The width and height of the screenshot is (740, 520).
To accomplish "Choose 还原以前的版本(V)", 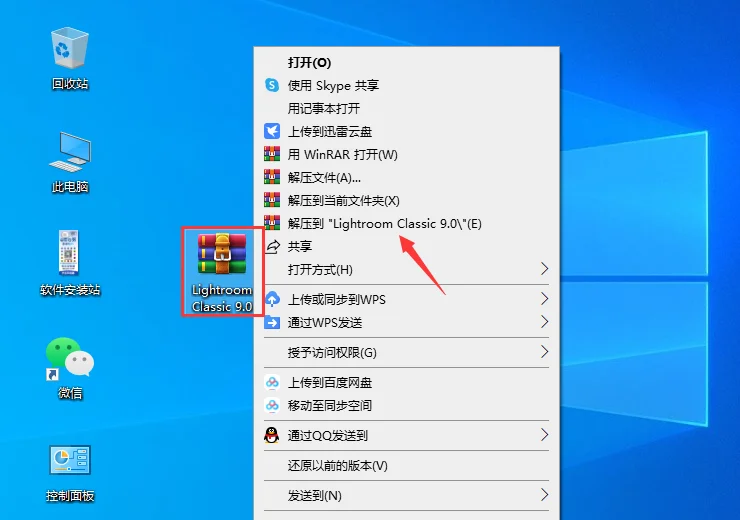I will [407, 466].
